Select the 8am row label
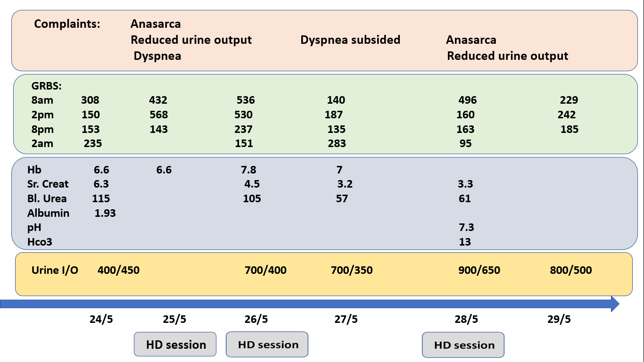The width and height of the screenshot is (644, 362). [x=42, y=100]
